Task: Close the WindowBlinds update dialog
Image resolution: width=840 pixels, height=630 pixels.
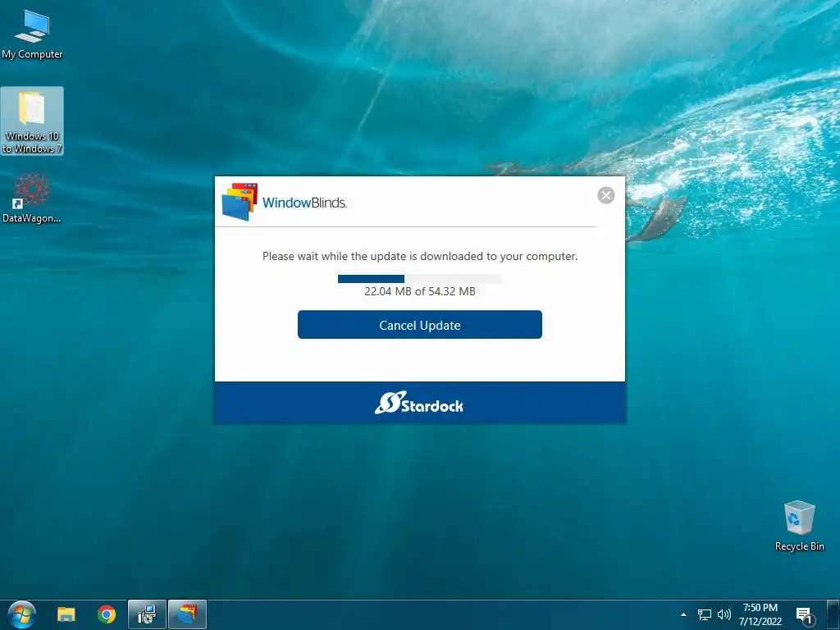Action: (606, 195)
